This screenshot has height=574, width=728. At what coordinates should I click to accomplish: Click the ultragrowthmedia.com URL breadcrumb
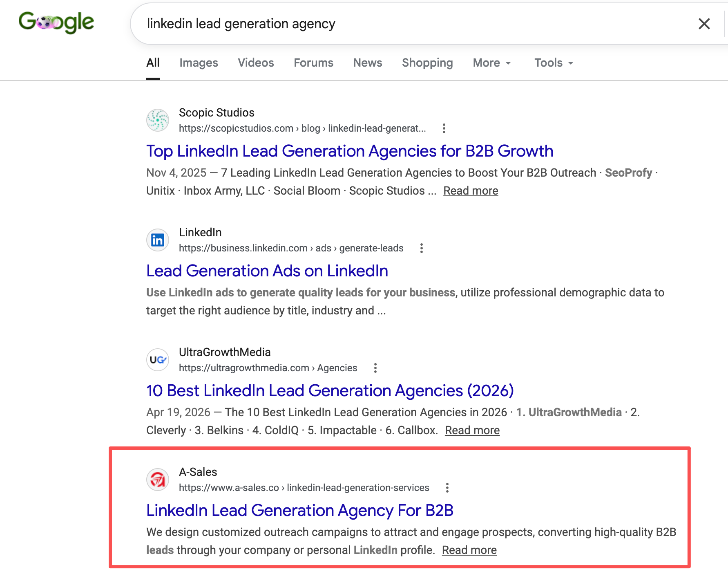(x=268, y=368)
